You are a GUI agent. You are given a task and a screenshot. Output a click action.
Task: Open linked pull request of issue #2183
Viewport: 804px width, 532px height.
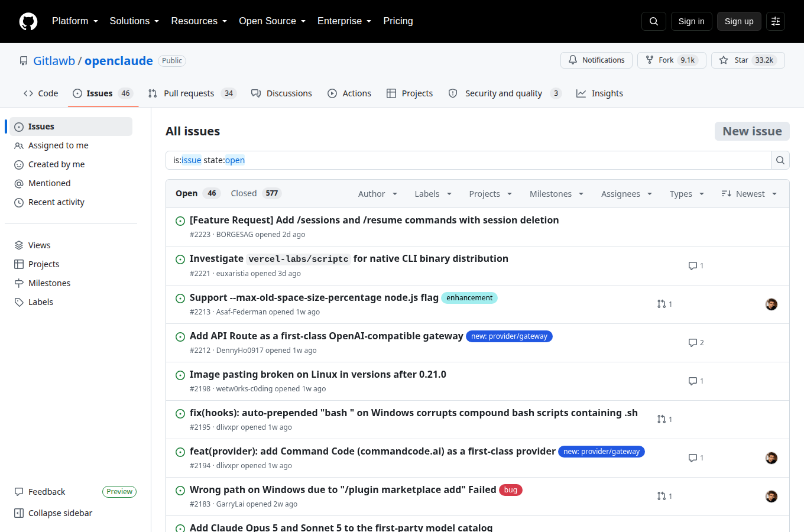point(664,497)
